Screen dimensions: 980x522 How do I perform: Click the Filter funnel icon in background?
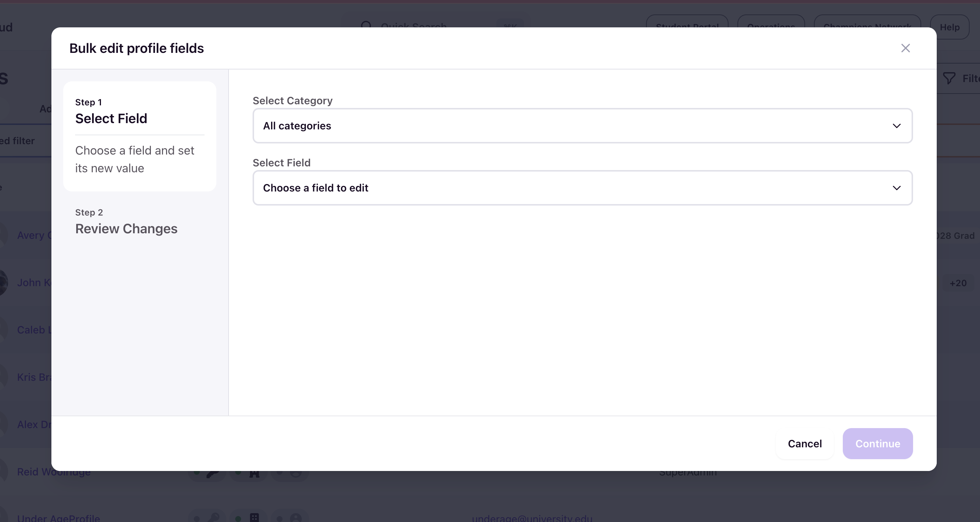[949, 78]
